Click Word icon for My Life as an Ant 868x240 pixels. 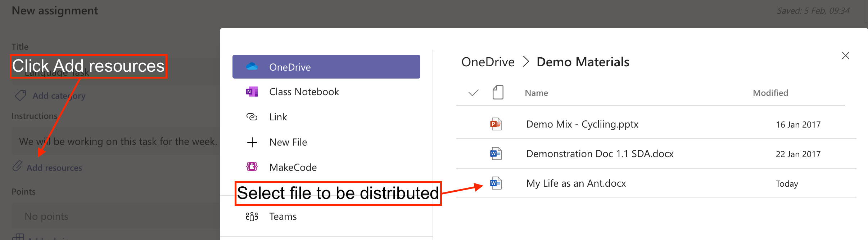click(x=496, y=183)
